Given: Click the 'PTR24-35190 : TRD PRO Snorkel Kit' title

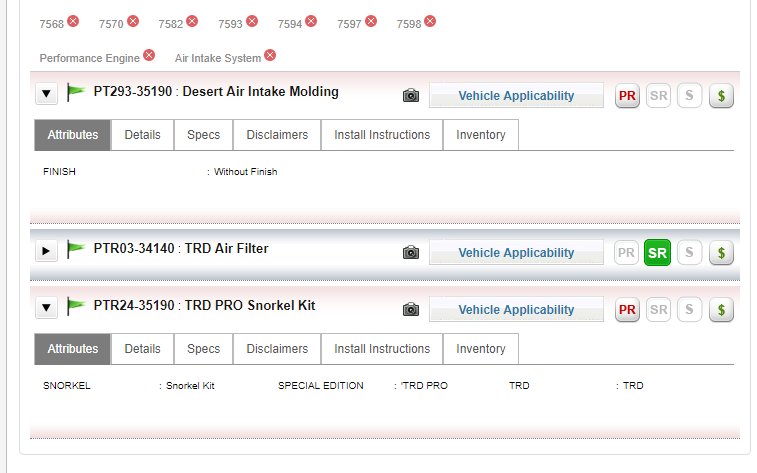Looking at the screenshot, I should coord(204,306).
